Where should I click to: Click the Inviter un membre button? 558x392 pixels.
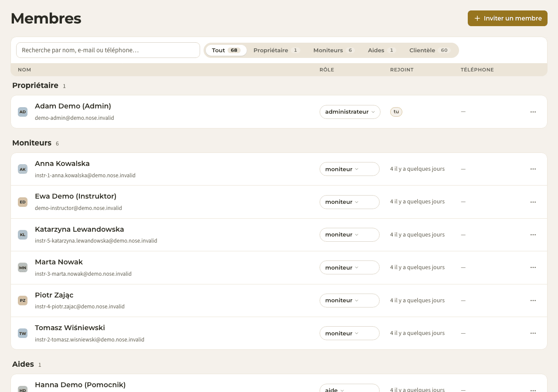click(x=507, y=18)
